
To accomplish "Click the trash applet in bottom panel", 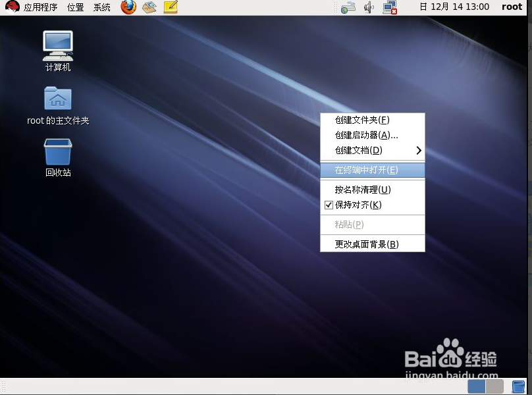I will pos(519,386).
